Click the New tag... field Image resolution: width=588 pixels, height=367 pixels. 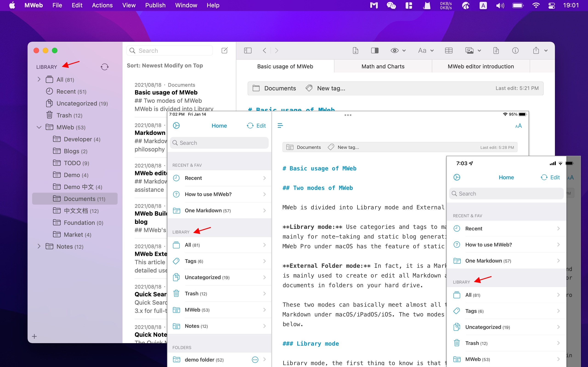331,88
